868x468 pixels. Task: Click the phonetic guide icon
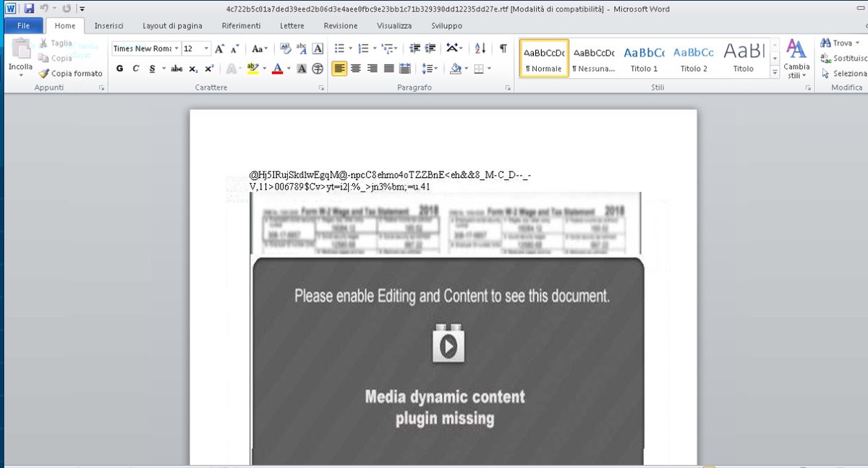pos(301,48)
